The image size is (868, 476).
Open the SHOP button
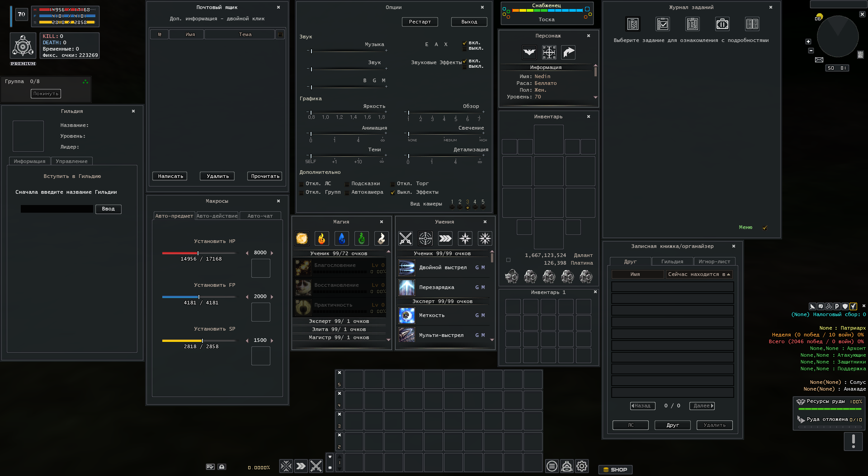[615, 470]
